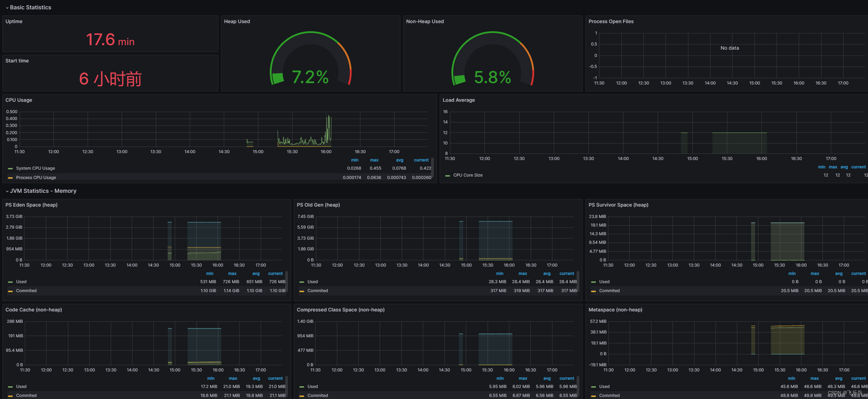This screenshot has width=868, height=399.
Task: Open the CPU Usage panel title menu
Action: [19, 100]
